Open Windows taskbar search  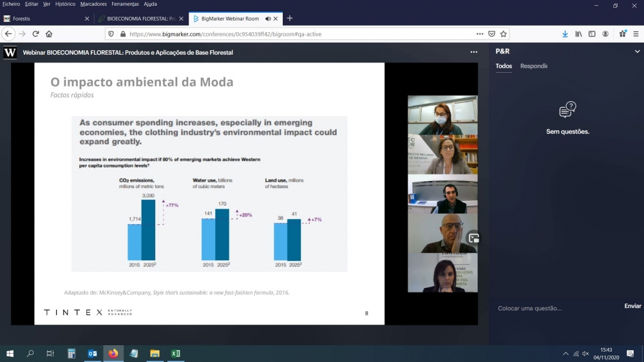[30, 354]
